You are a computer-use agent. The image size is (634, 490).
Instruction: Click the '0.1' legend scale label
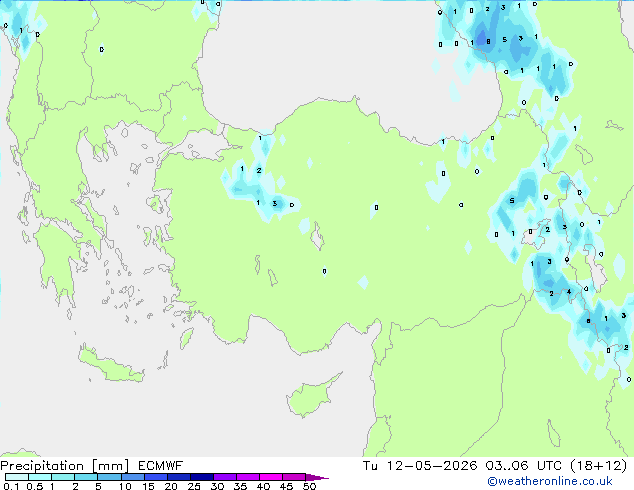click(11, 486)
